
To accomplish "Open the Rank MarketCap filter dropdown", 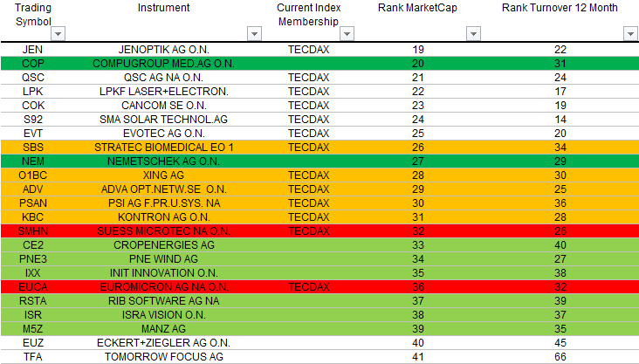I will click(x=473, y=34).
